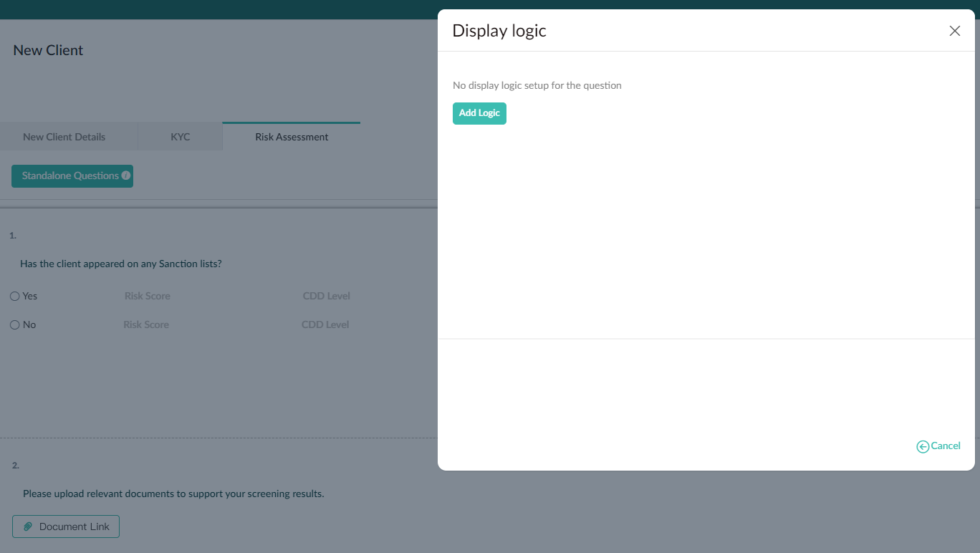
Task: Select the No radio button
Action: click(15, 324)
